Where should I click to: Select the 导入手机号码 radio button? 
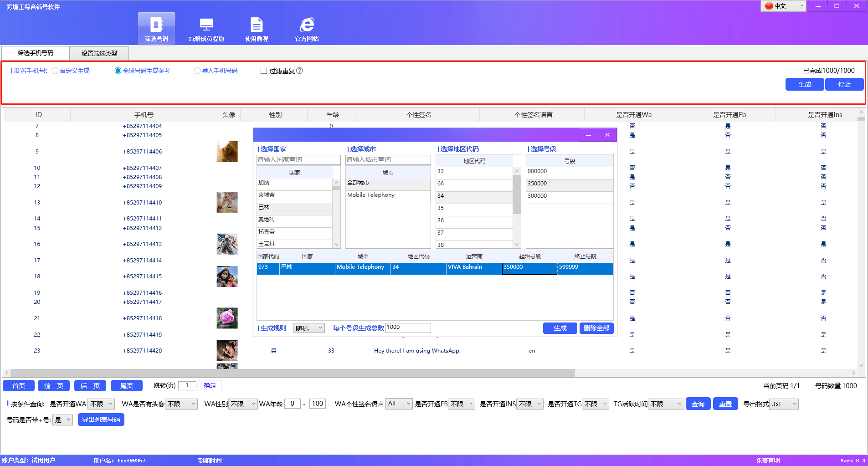(197, 71)
